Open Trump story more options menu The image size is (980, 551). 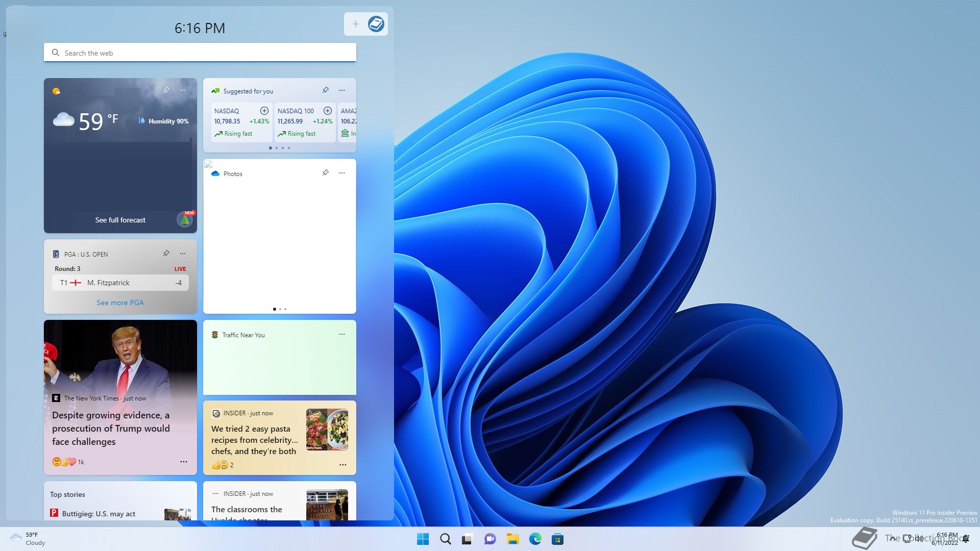184,462
